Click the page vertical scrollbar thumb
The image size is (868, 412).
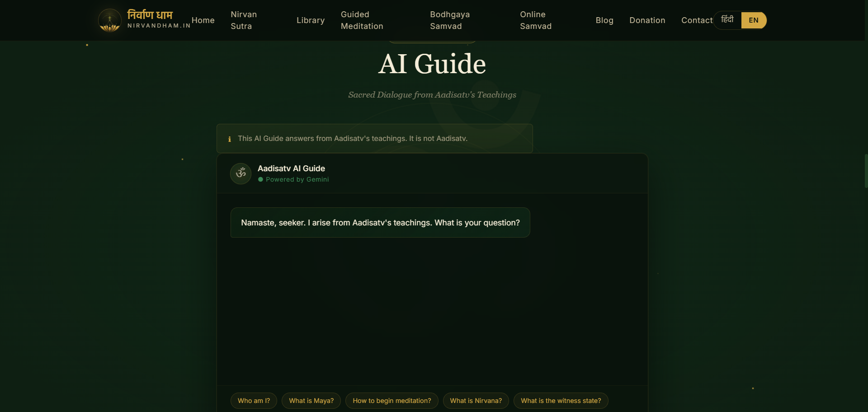866,171
